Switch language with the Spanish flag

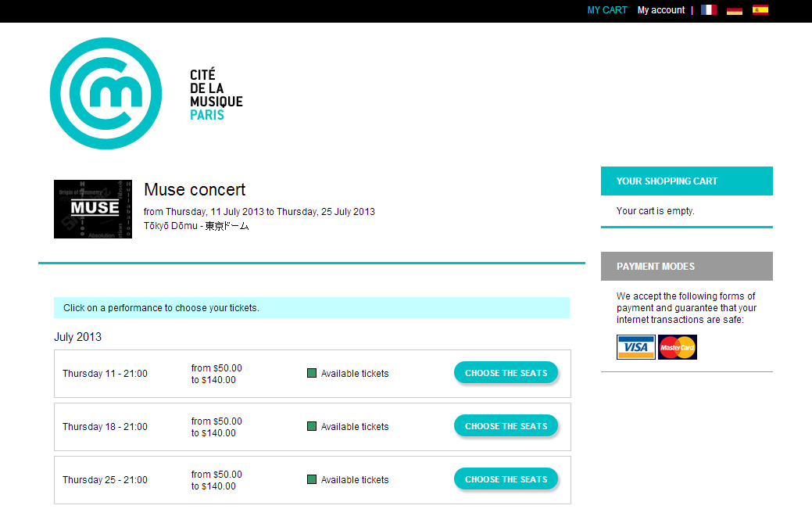[760, 10]
